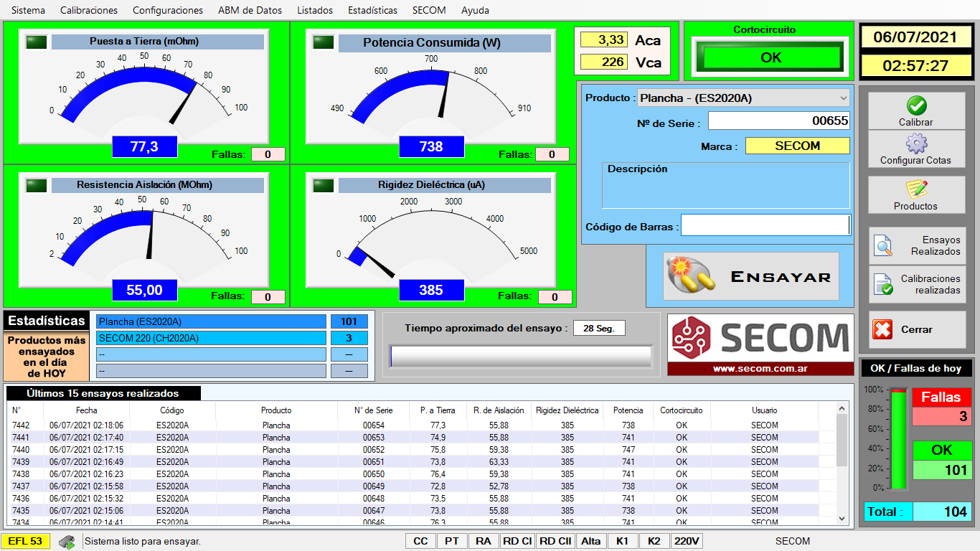
Task: Open Configurar Cotas gear icon
Action: [916, 144]
